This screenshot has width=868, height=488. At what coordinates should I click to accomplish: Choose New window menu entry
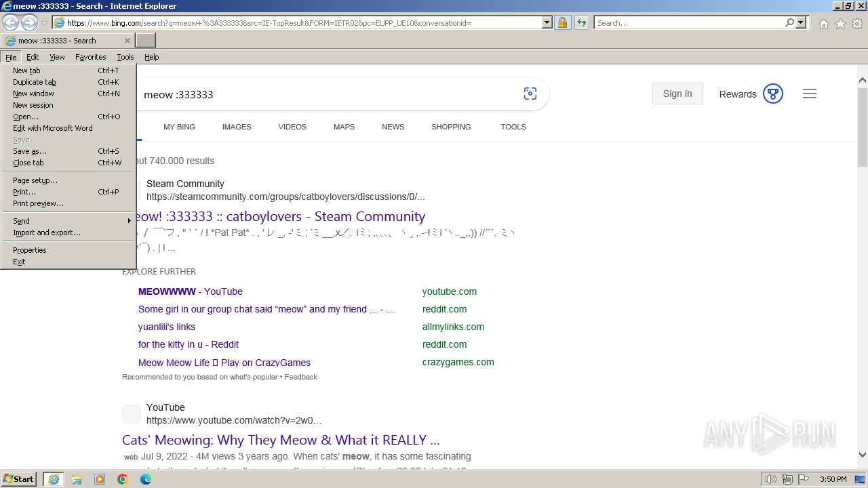point(68,94)
